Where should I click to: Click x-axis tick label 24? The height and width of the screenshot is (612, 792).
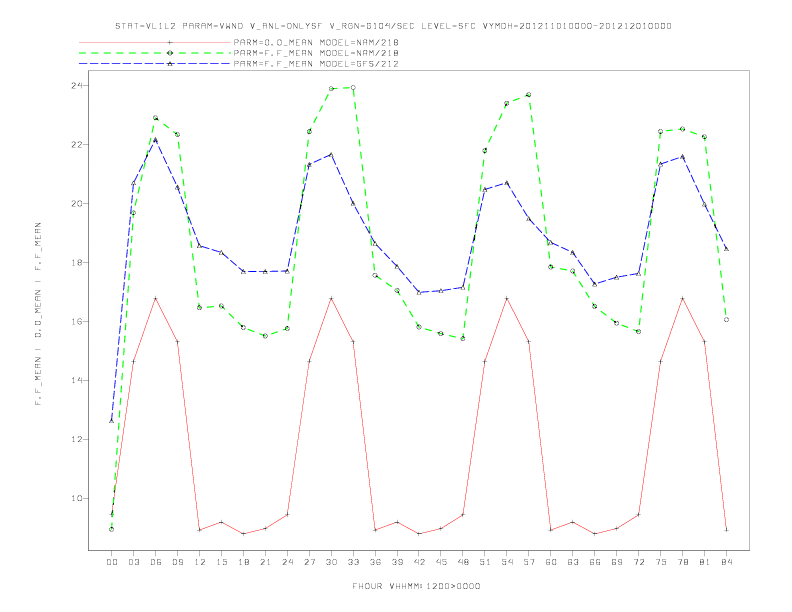tap(287, 562)
